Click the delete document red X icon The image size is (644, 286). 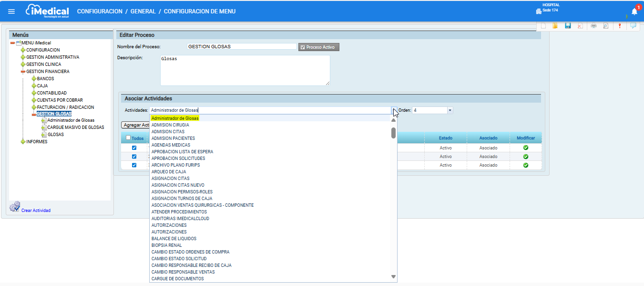pos(580,26)
